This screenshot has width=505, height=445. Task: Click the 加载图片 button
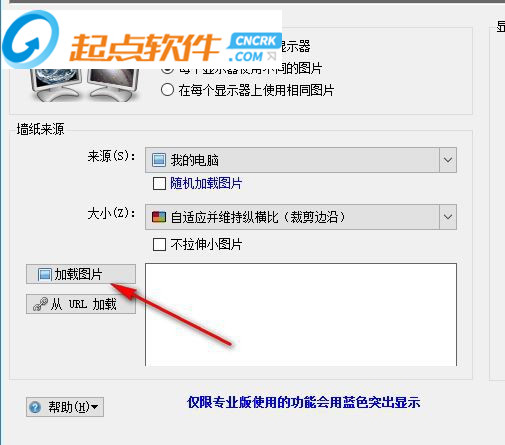pos(81,274)
